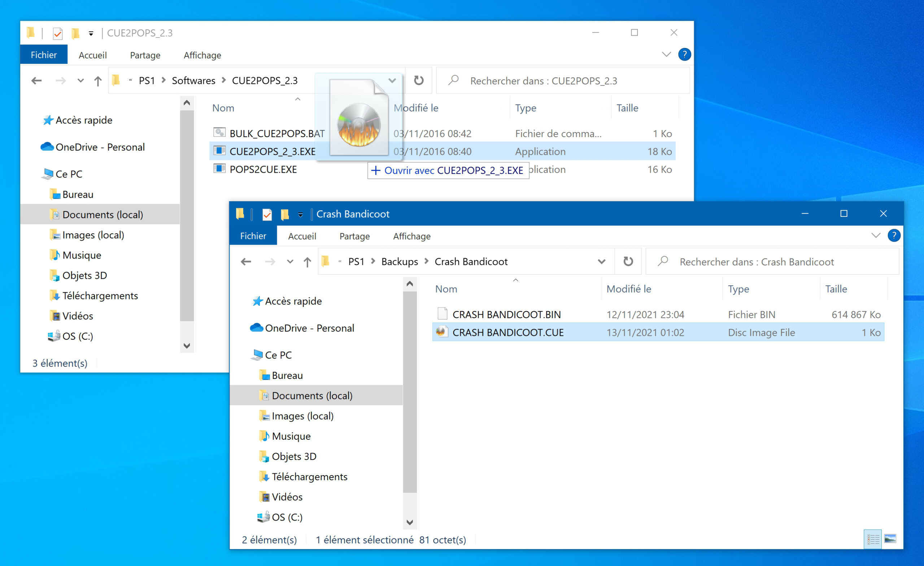
Task: Click new folder icon in Crash Bandicoot title bar
Action: (285, 214)
